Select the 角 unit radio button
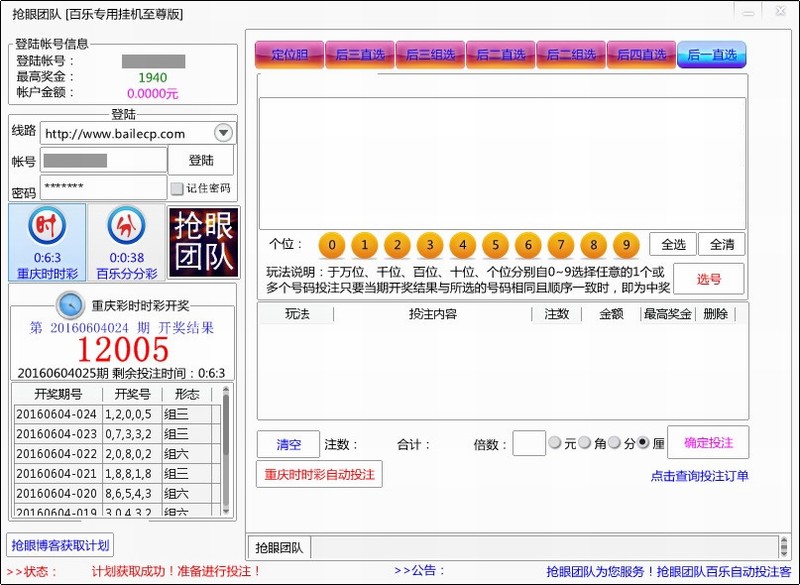 pos(585,443)
